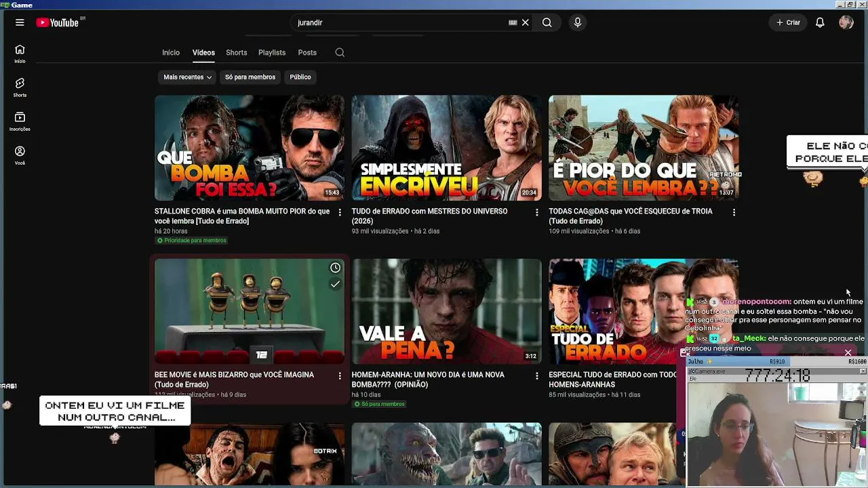The height and width of the screenshot is (488, 868).
Task: Click the text "109 mil visualizações"
Action: [579, 231]
